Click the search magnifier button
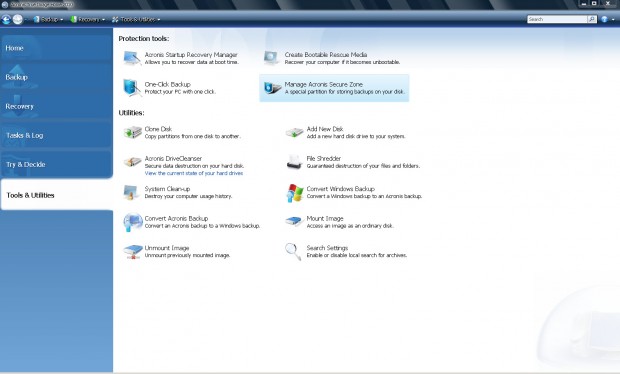Viewport: 620px width, 374px height. click(x=592, y=19)
